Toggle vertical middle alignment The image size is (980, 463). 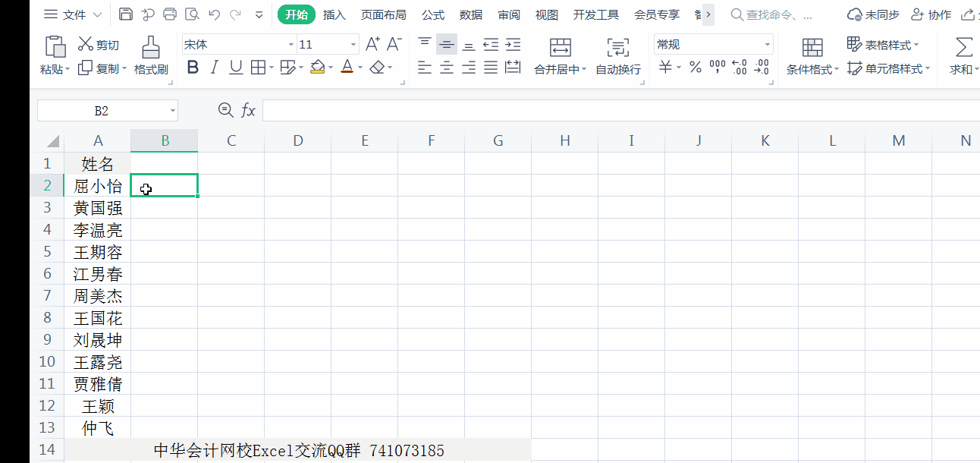[447, 45]
